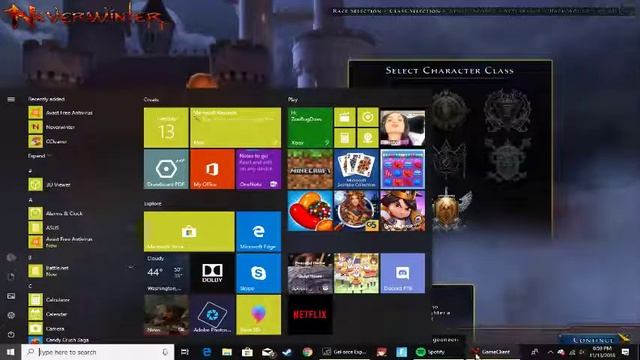Click the letter C group header
Image resolution: width=640 pixels, height=360 pixels.
(x=30, y=286)
